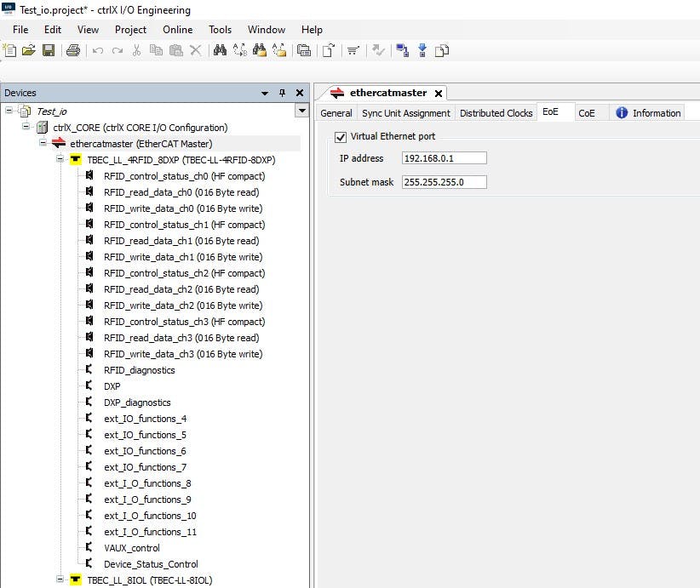The height and width of the screenshot is (588, 700).
Task: Click the shopping cart toolbar icon
Action: pos(353,50)
